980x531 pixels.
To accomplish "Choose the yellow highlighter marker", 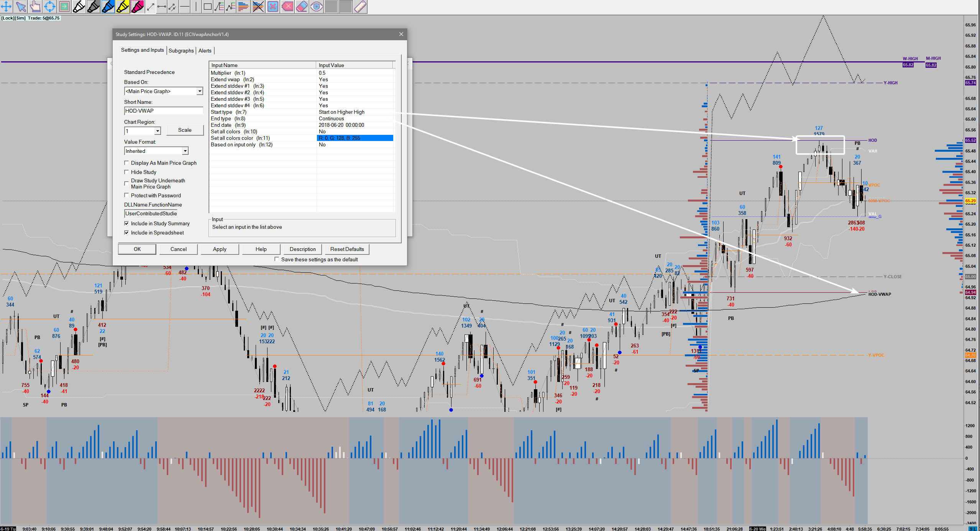I will (x=123, y=7).
